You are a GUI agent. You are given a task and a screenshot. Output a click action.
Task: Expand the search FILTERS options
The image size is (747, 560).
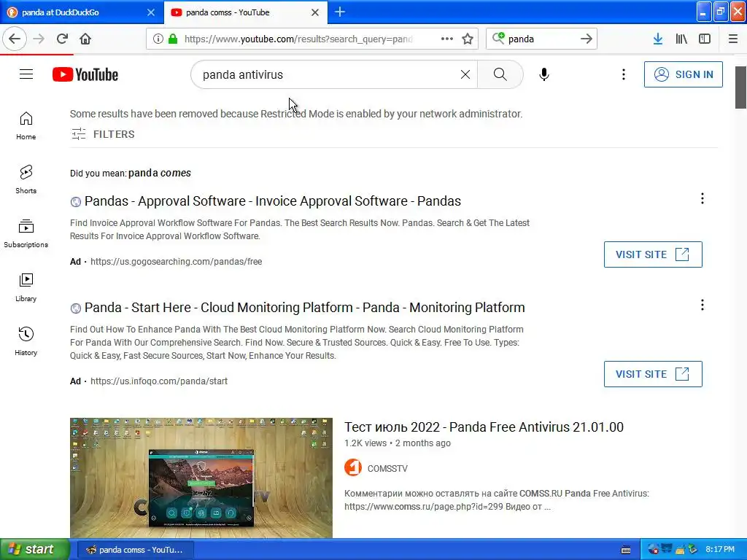[103, 134]
